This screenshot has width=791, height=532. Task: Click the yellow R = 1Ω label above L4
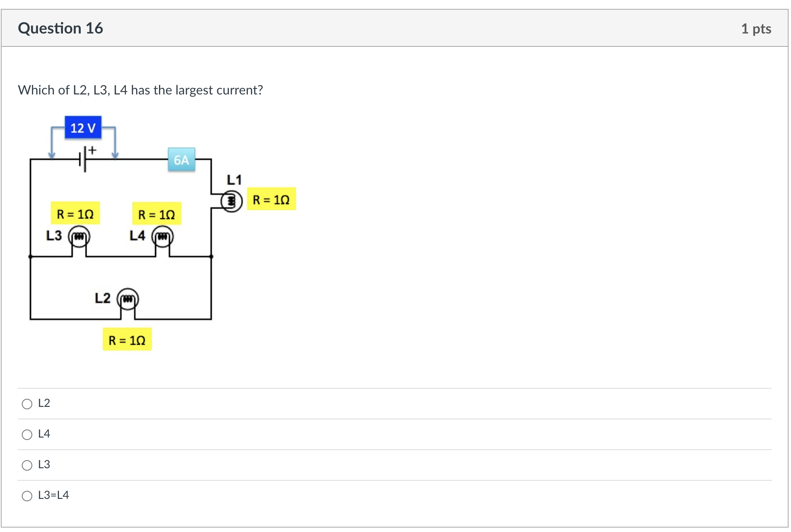[x=156, y=214]
